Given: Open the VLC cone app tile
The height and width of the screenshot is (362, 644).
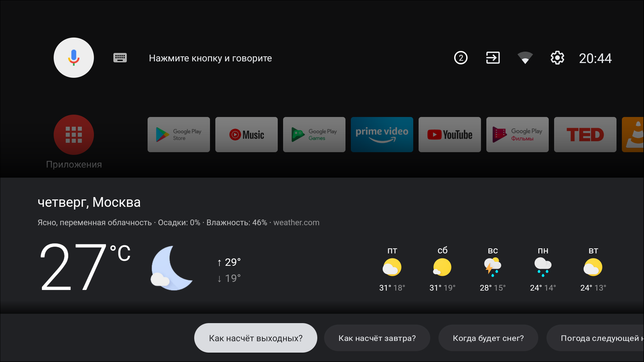Looking at the screenshot, I should (x=633, y=135).
